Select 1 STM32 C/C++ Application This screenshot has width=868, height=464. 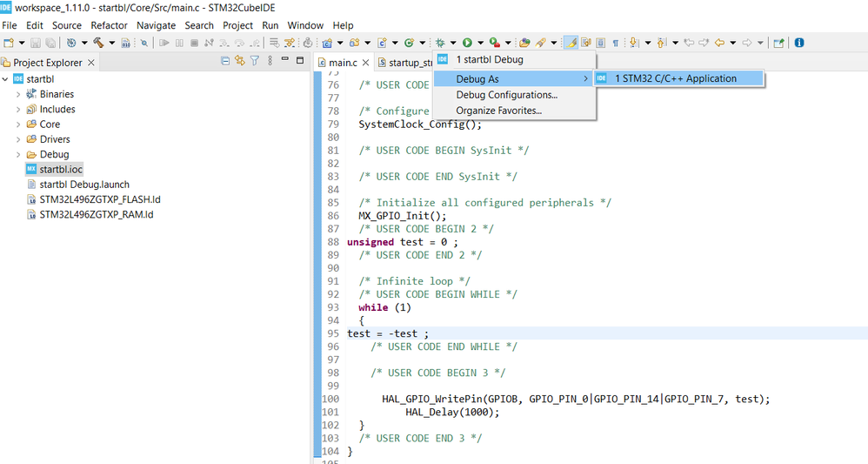pyautogui.click(x=678, y=78)
